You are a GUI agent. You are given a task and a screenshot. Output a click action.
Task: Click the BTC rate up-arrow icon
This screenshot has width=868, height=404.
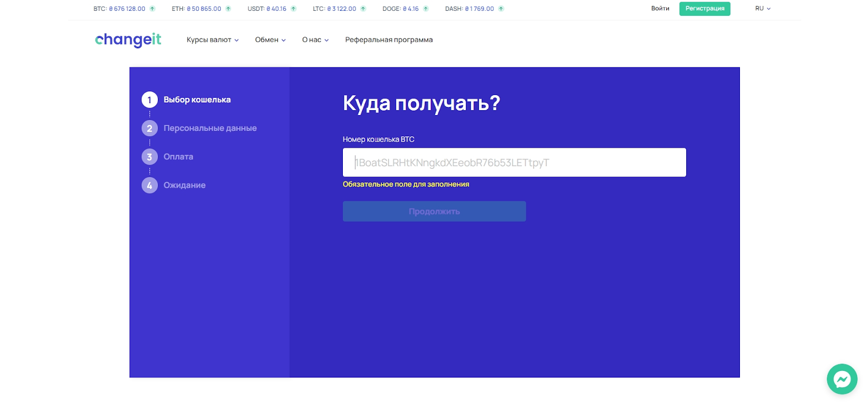152,9
